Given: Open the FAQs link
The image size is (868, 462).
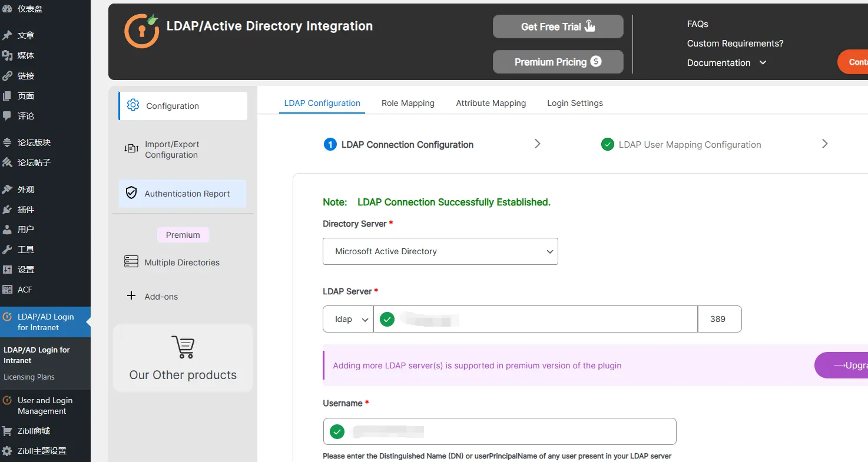Looking at the screenshot, I should (x=698, y=24).
